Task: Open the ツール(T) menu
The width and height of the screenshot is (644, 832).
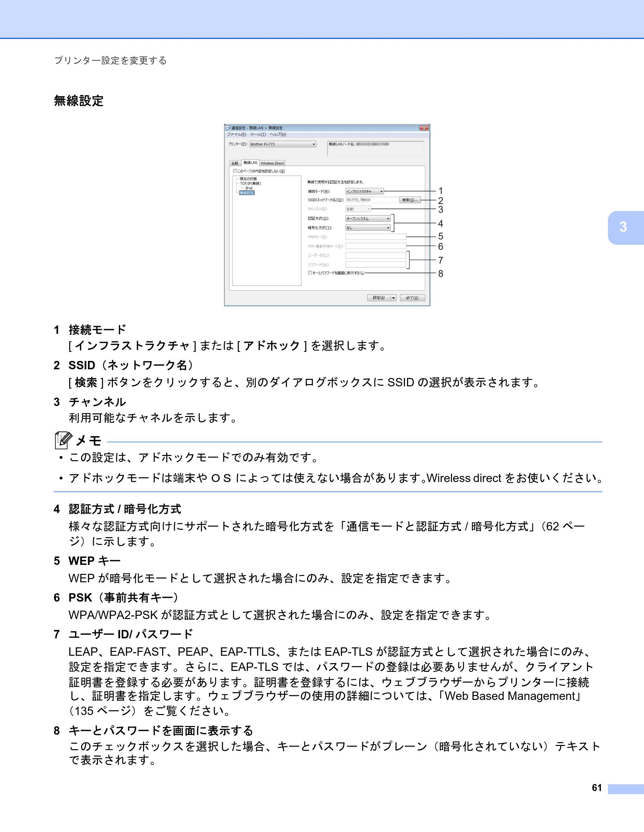Action: (x=258, y=134)
